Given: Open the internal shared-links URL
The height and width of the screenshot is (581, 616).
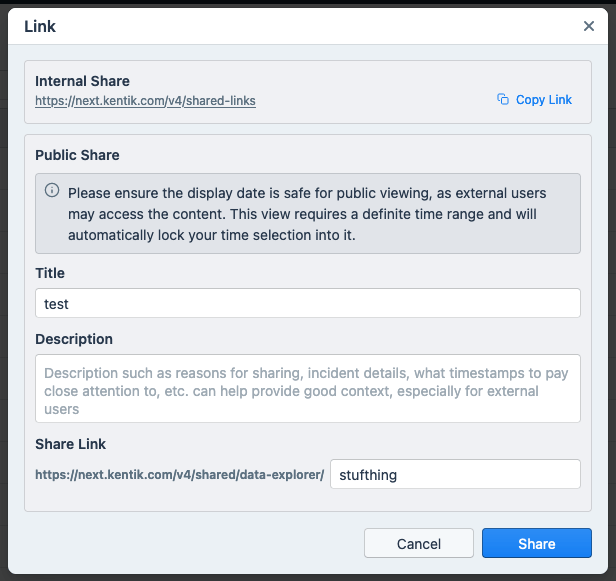Looking at the screenshot, I should [145, 101].
